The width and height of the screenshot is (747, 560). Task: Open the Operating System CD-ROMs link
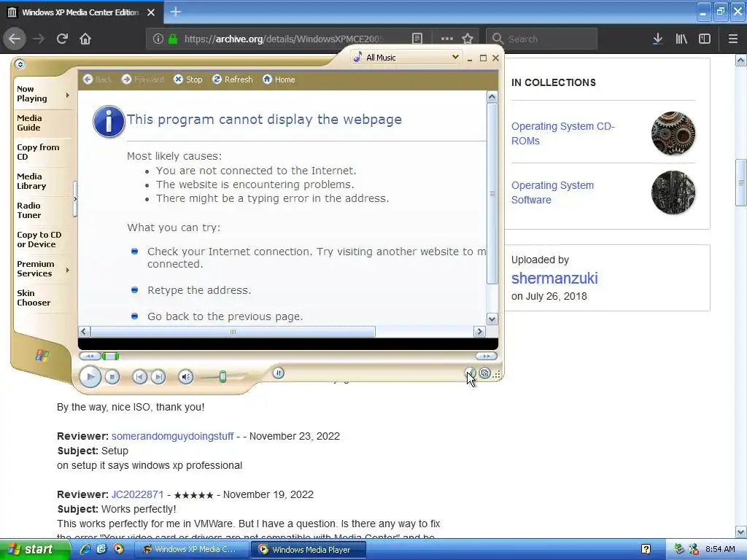point(563,133)
